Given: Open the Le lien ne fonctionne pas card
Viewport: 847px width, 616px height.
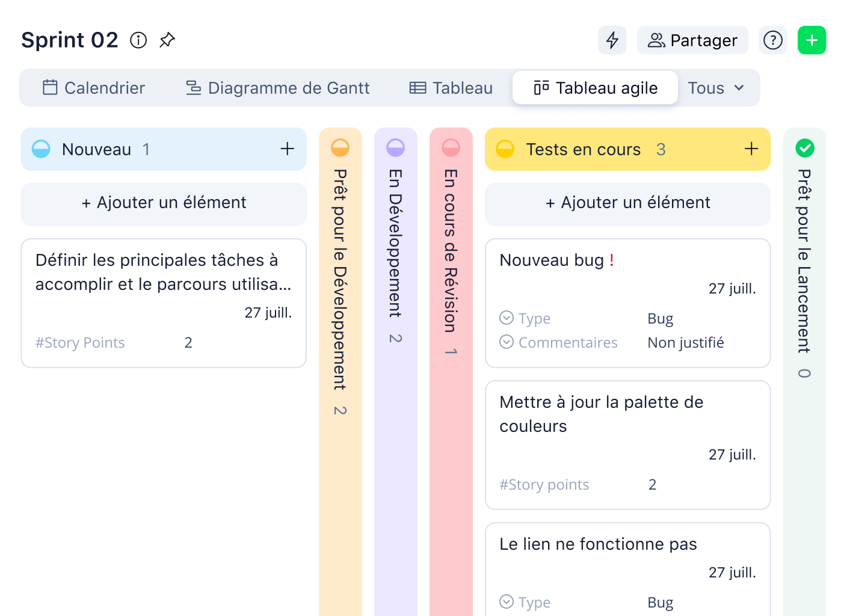Looking at the screenshot, I should click(x=627, y=569).
